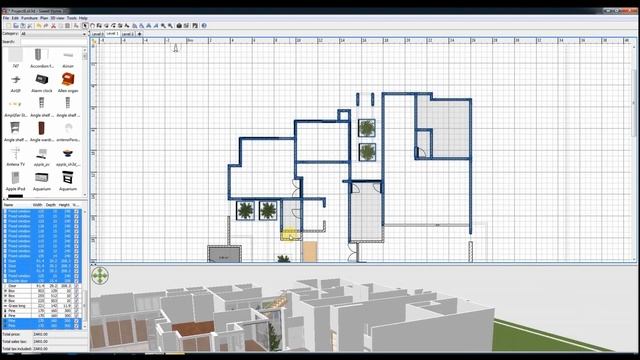
Task: Select the 747 catalog item
Action: coord(16,58)
